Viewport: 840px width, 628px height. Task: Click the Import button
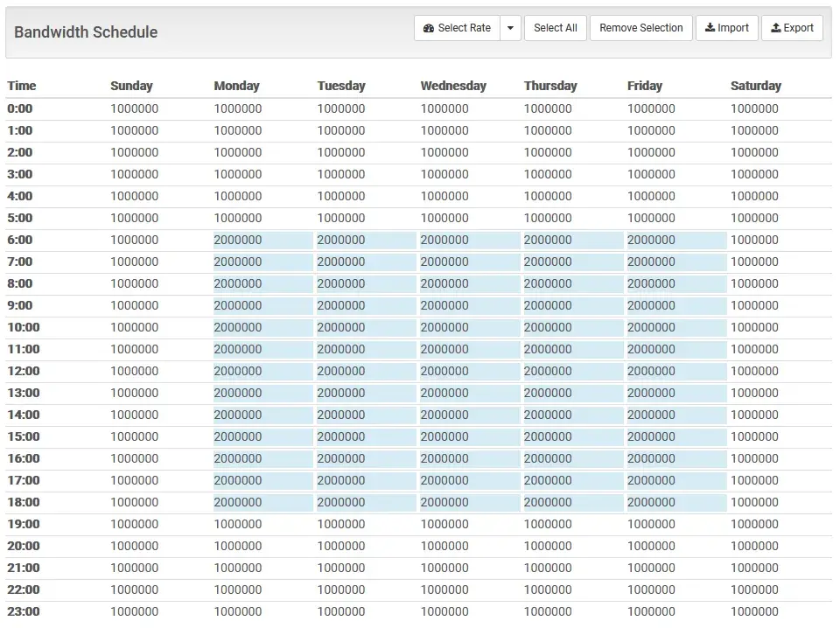(726, 27)
